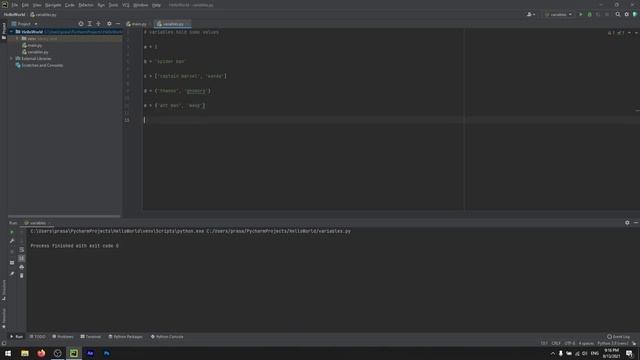Viewport: 640px width, 360px height.
Task: Toggle soft-wrap in Run console
Action: point(22,249)
